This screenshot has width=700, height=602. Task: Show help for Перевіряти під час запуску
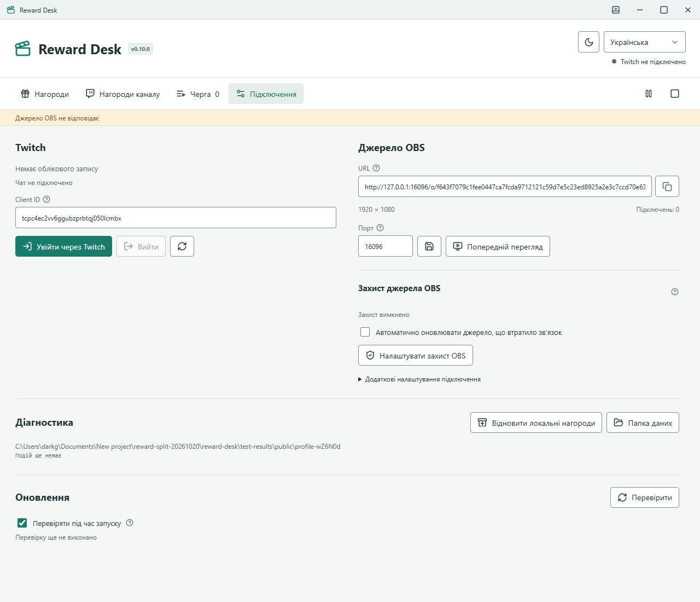click(130, 523)
